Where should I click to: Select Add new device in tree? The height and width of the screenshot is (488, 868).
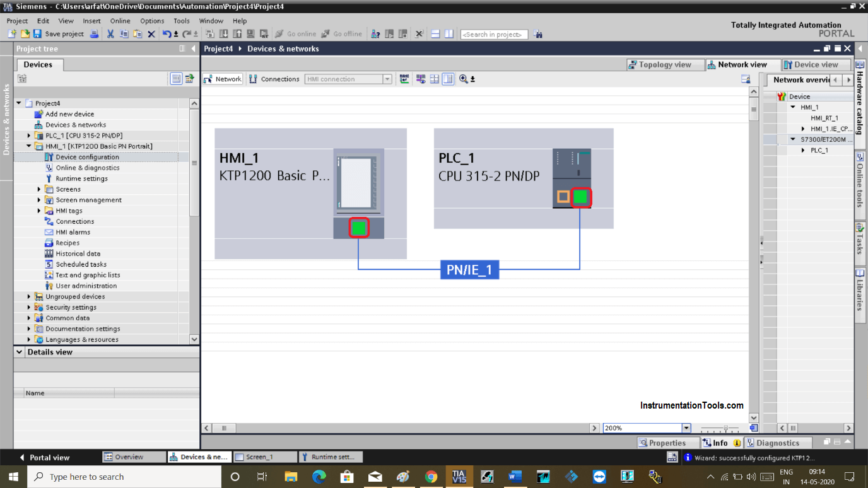click(69, 114)
